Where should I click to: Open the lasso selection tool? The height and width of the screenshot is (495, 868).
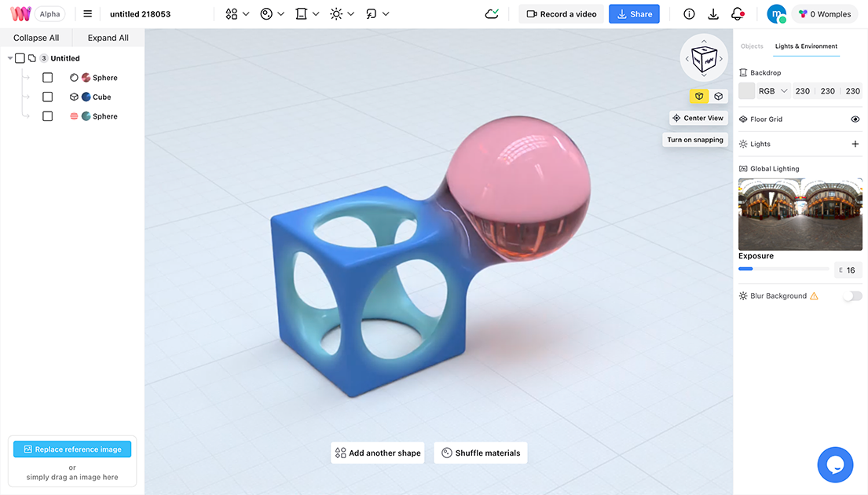pyautogui.click(x=371, y=14)
